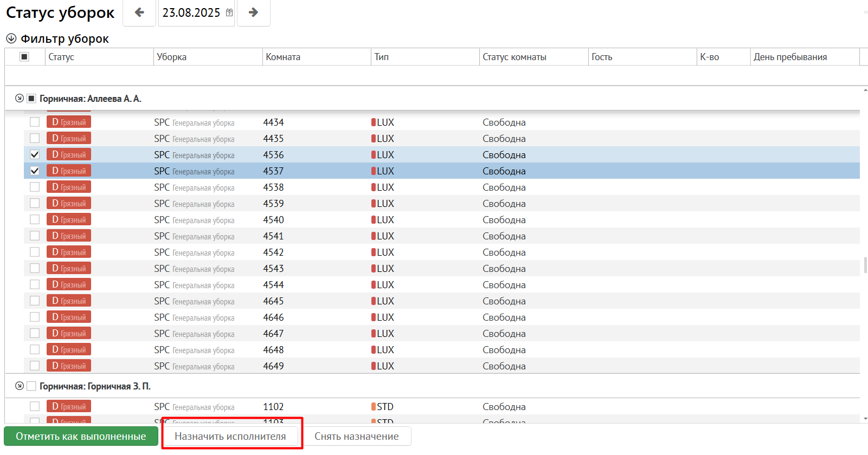Click the Снять назначение button
This screenshot has width=868, height=455.
(357, 437)
